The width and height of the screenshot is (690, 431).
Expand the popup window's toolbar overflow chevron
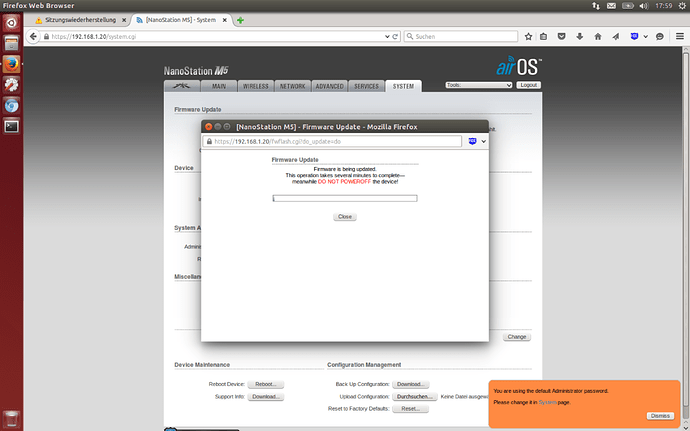point(484,141)
